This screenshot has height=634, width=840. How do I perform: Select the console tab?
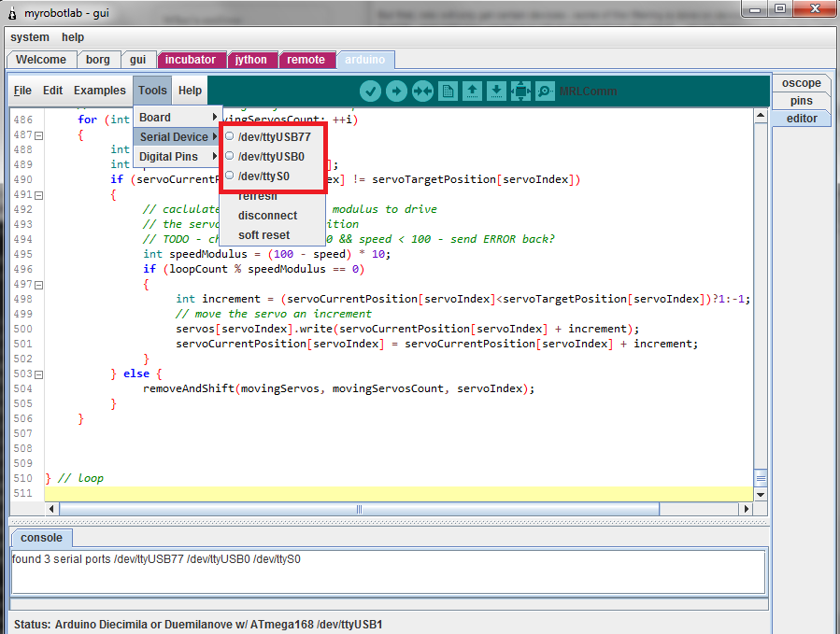[41, 538]
